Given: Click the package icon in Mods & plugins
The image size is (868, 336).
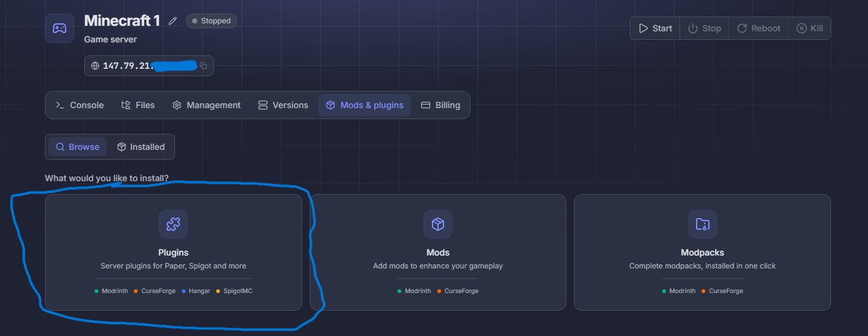Looking at the screenshot, I should pos(330,105).
